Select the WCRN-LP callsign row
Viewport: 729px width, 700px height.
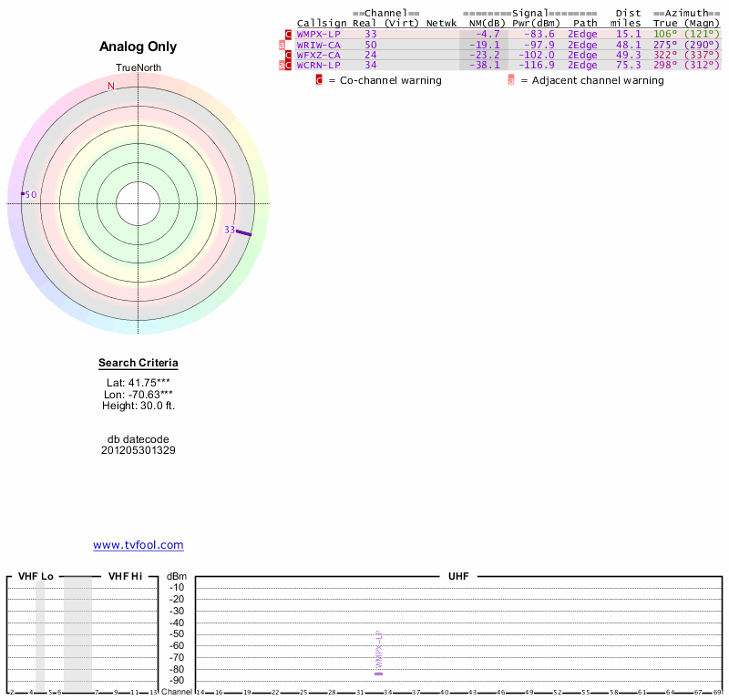click(x=318, y=66)
